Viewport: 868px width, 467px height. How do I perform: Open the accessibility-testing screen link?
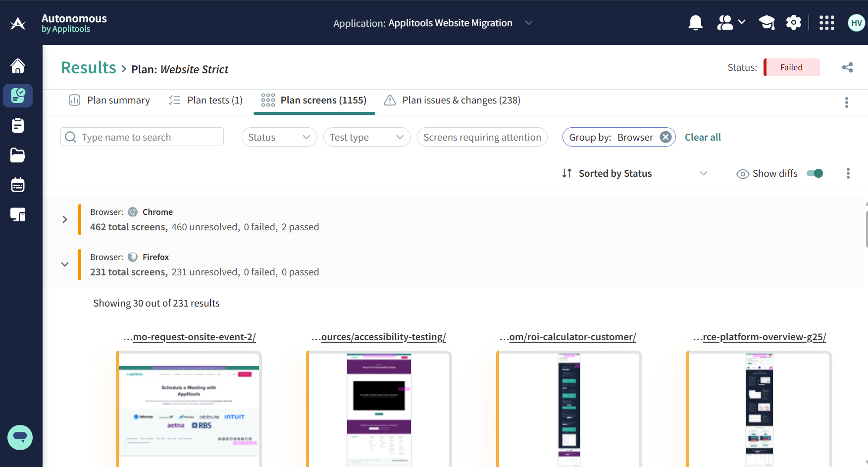pyautogui.click(x=379, y=337)
